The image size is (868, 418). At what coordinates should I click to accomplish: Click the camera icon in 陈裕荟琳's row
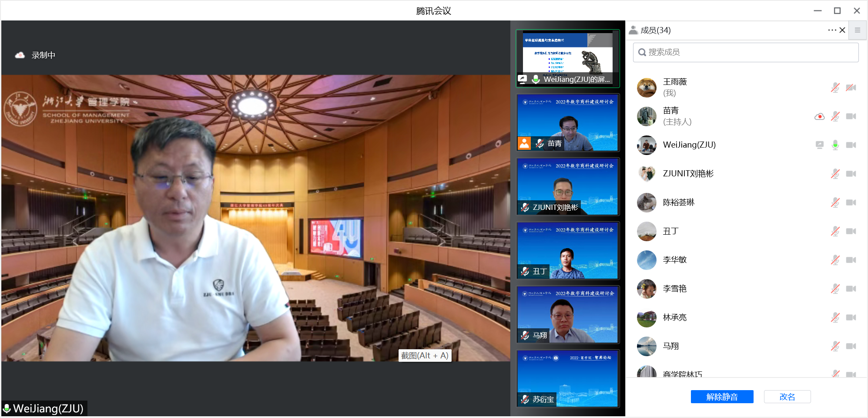851,202
